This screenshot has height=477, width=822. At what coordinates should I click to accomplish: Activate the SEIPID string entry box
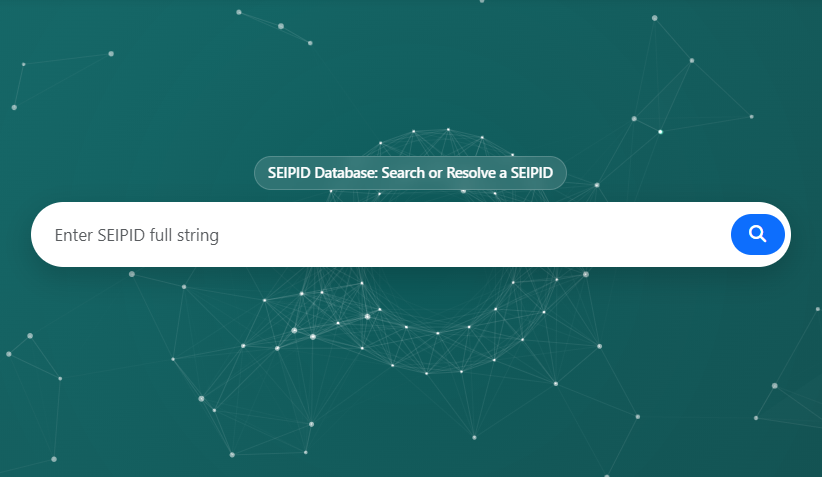click(x=380, y=235)
